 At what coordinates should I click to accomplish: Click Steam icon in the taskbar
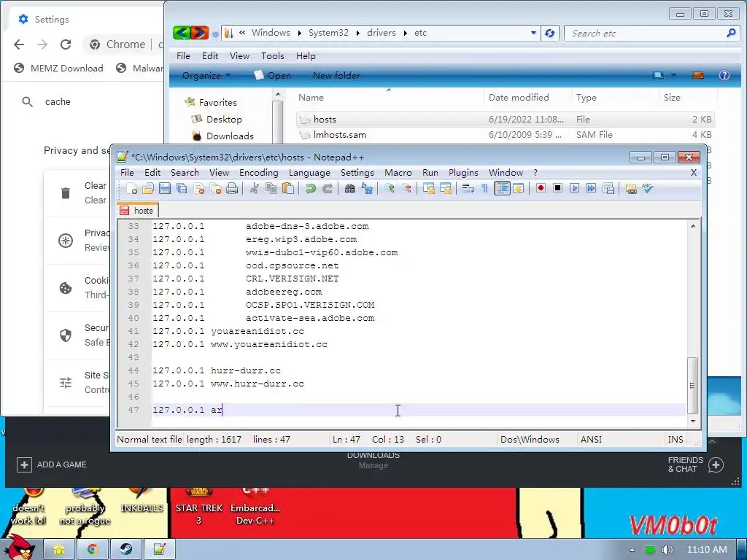pyautogui.click(x=125, y=550)
